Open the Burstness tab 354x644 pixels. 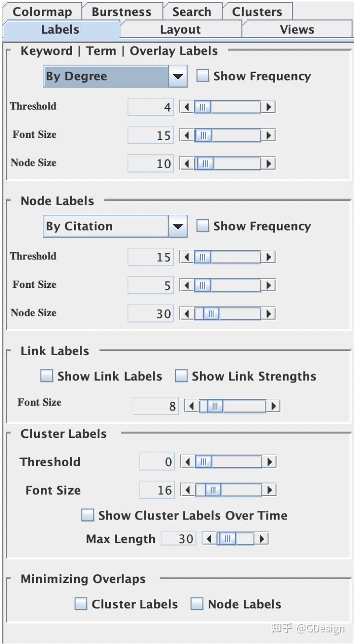click(121, 12)
